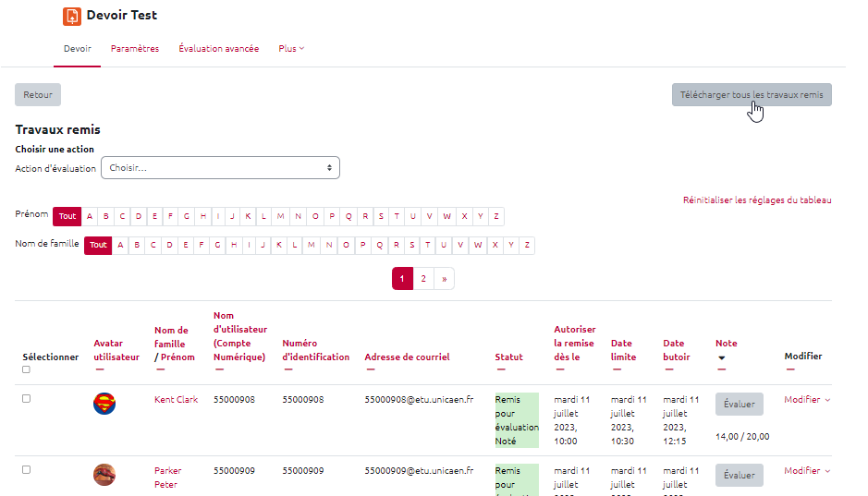Expand the Plus menu
The height and width of the screenshot is (496, 868).
tap(291, 49)
